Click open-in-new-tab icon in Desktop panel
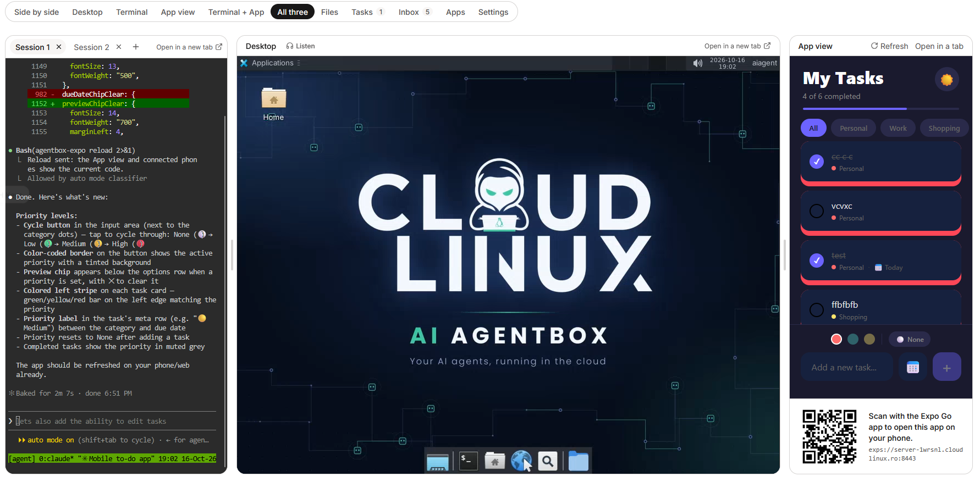 tap(767, 46)
